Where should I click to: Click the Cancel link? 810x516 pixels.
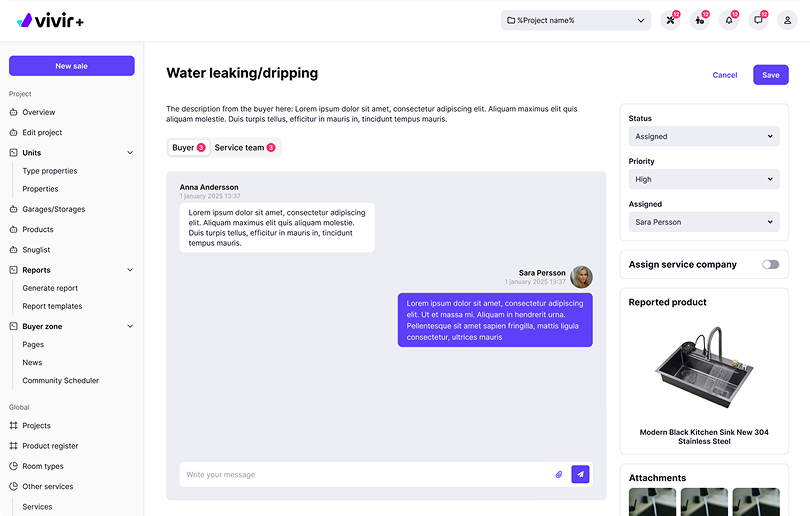725,75
